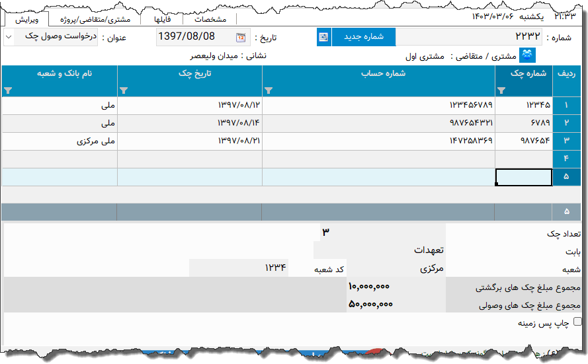The height and width of the screenshot is (364, 588).
Task: Click the شماره جدید button
Action: [364, 37]
